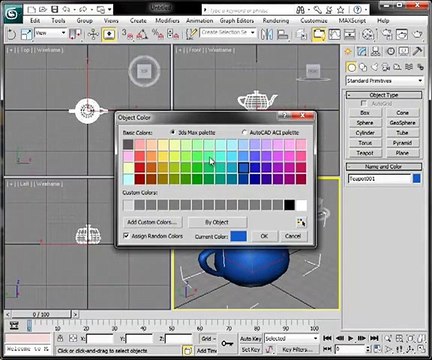432x360 pixels.
Task: Open the Material Editor sphere icon
Action: [368, 34]
